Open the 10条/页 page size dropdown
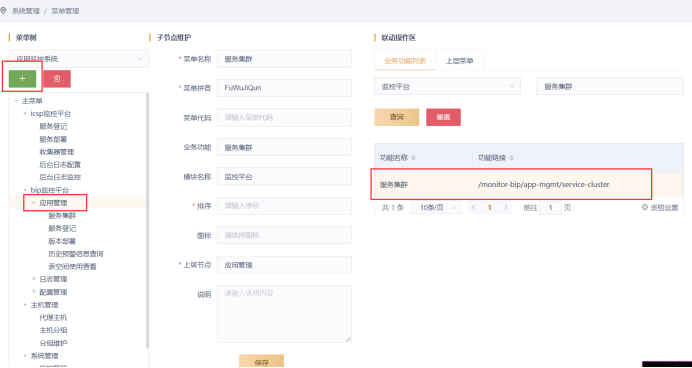Viewport: 692px width, 368px height. tap(436, 207)
